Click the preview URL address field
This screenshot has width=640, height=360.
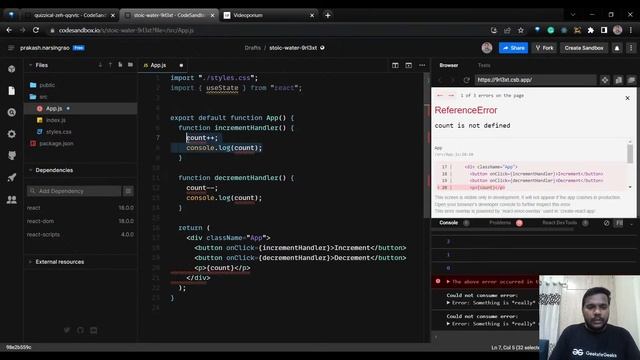[535, 80]
